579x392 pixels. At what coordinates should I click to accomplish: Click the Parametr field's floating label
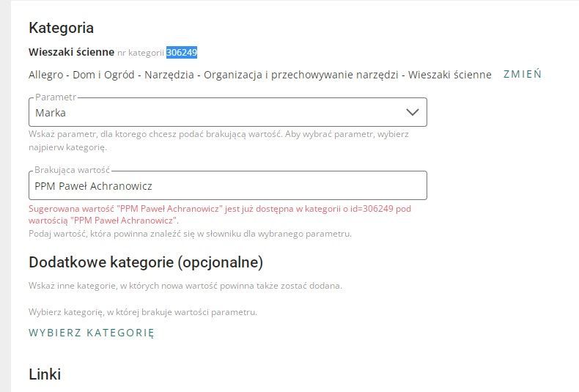(x=55, y=97)
